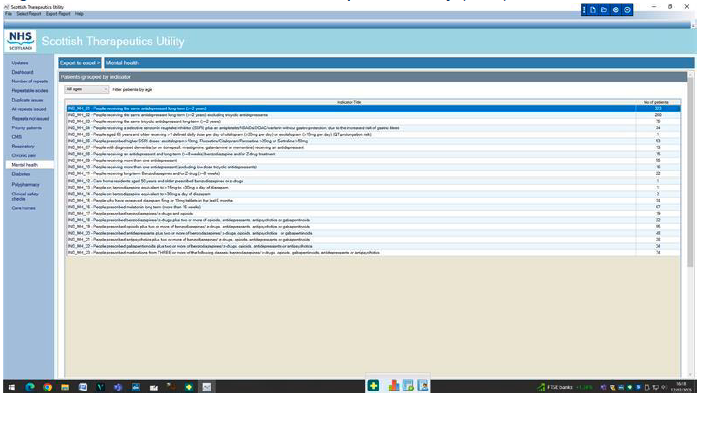Open Respiratory in sidebar
728x434 pixels.
click(23, 146)
